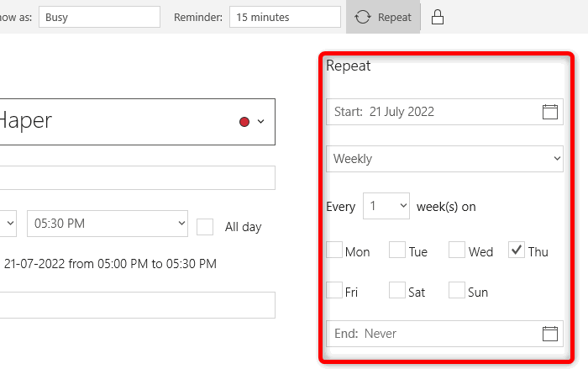Image resolution: width=588 pixels, height=369 pixels.
Task: Click the End: Never date field
Action: (x=444, y=334)
